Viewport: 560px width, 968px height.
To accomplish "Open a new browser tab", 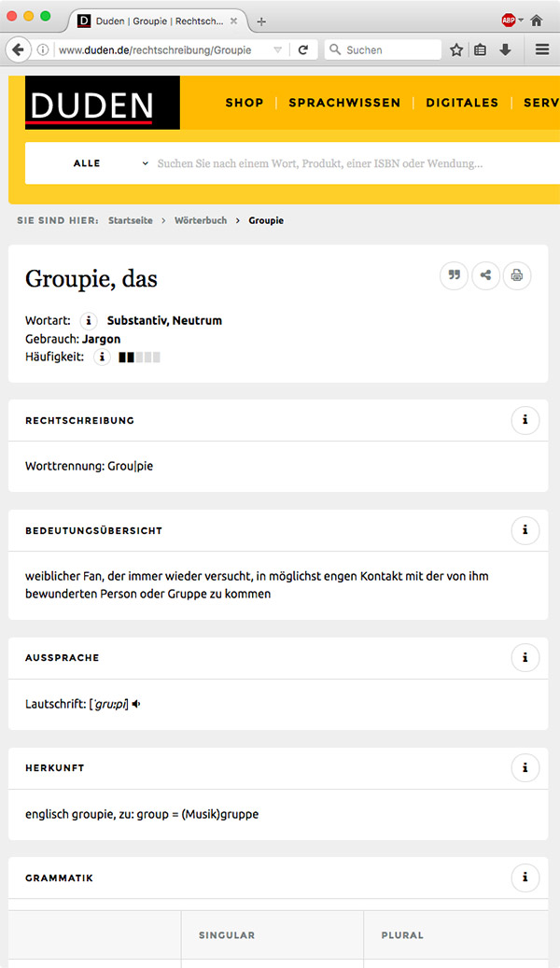I will (x=261, y=21).
